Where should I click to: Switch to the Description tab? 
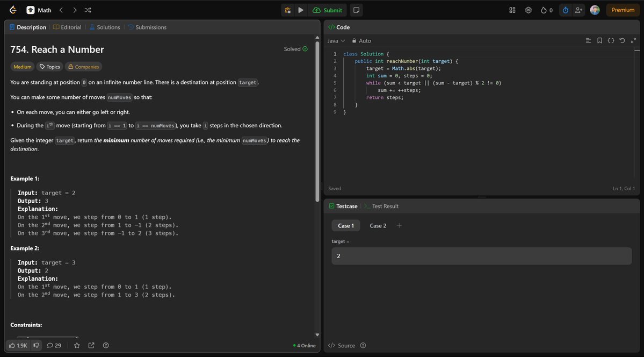(x=27, y=27)
